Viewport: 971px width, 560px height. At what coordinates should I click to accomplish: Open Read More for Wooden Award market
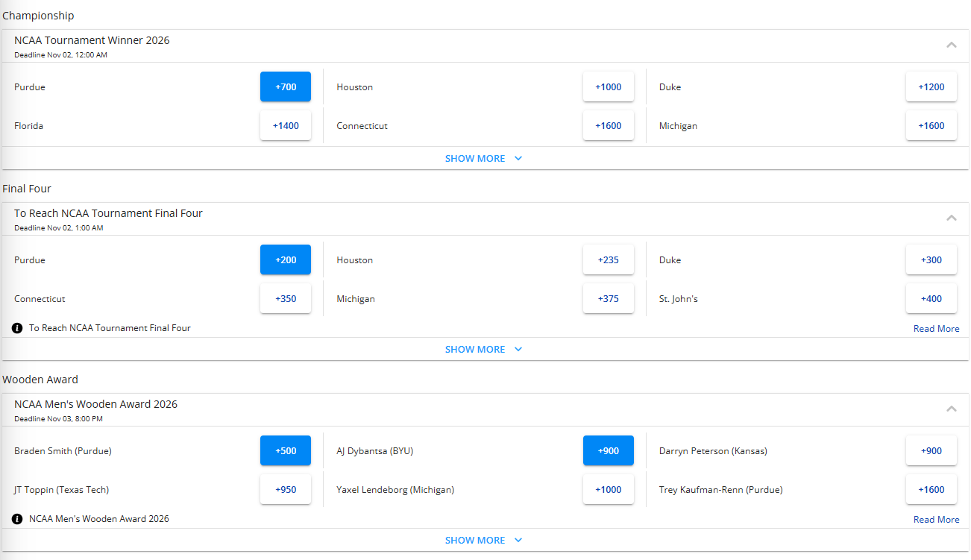[936, 520]
